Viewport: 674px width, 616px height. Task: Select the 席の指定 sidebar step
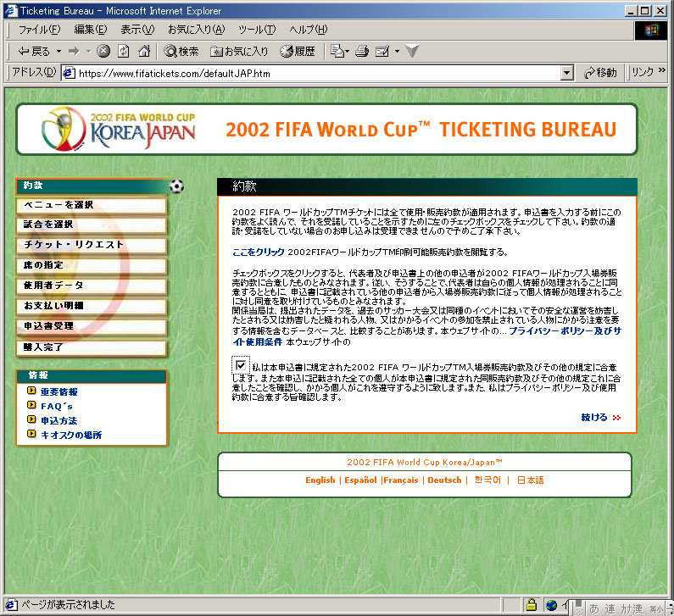91,265
